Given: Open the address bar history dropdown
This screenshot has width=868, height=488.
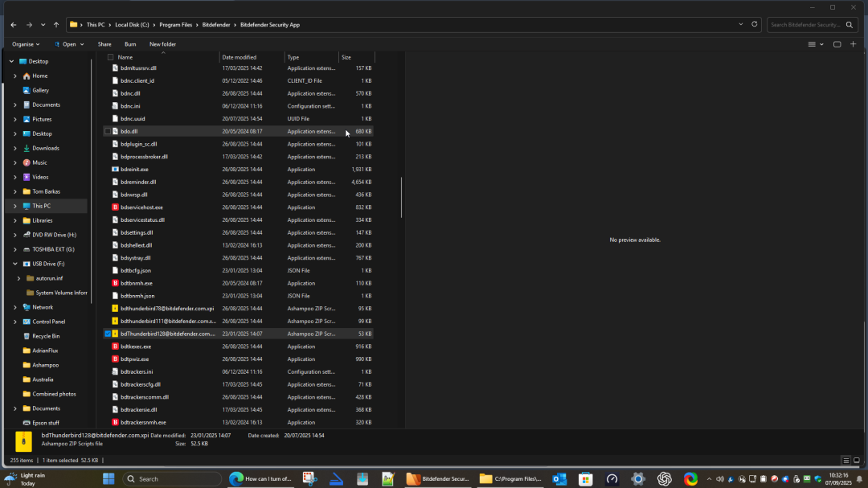Looking at the screenshot, I should [x=741, y=24].
